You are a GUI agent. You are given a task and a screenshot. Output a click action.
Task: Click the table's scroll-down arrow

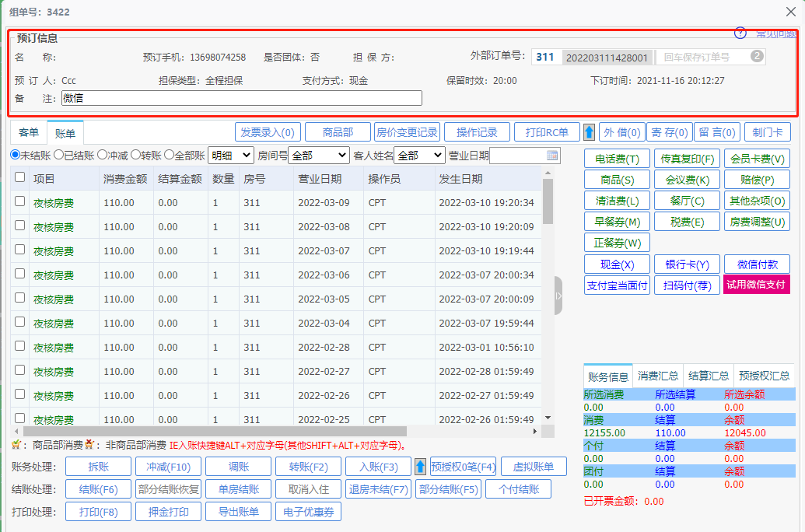tap(548, 418)
